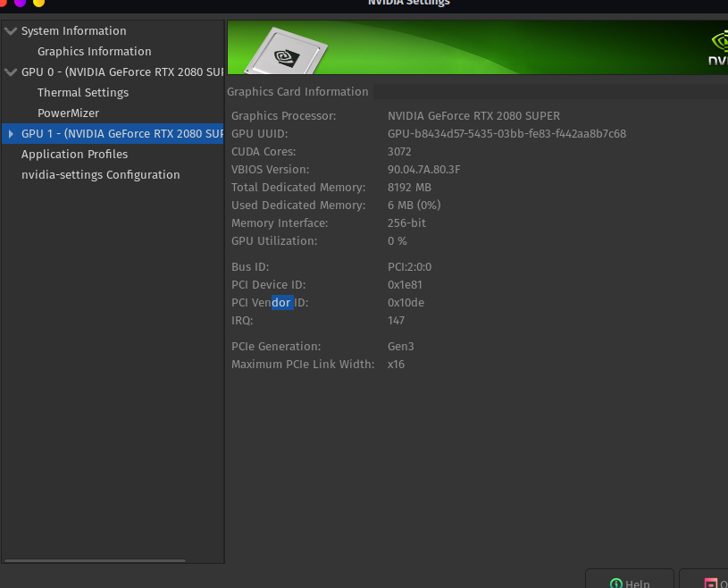
Task: Click the PCIe Generation value Gen3
Action: click(400, 347)
